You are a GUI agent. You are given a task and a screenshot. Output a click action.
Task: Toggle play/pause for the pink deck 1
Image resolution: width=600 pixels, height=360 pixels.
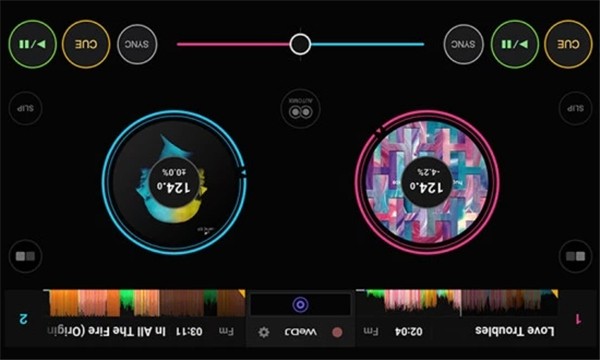pyautogui.click(x=515, y=44)
